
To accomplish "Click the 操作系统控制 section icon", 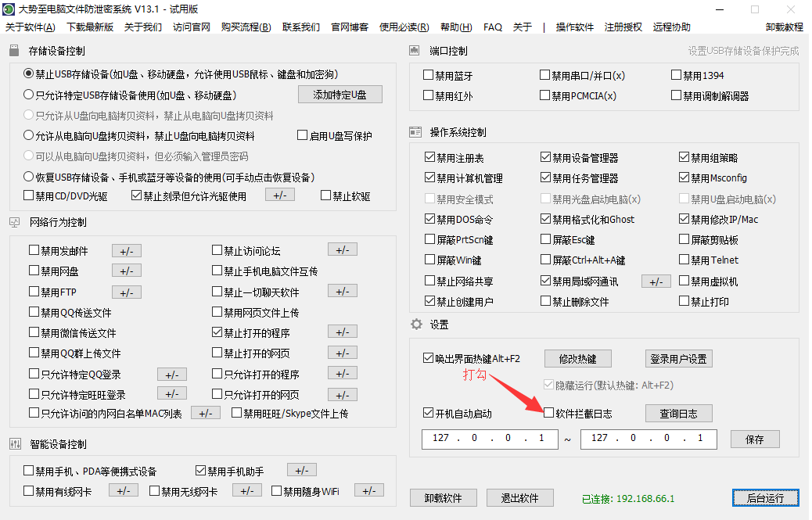I will coord(415,132).
